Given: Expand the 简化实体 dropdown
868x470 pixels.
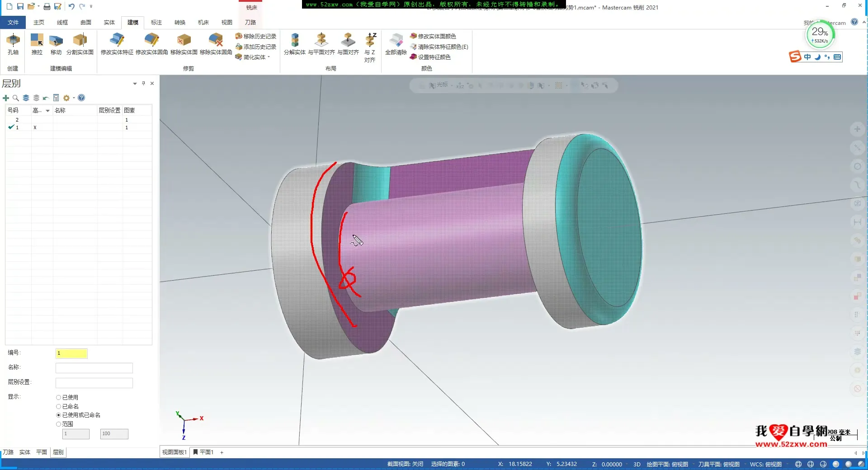Looking at the screenshot, I should [269, 57].
